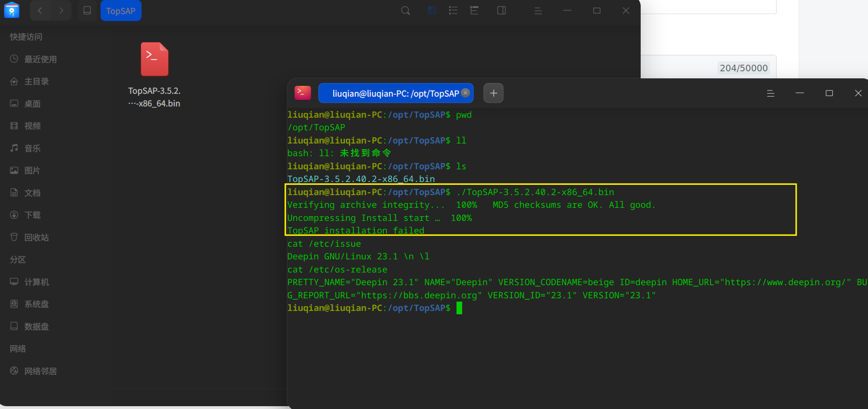Image resolution: width=868 pixels, height=409 pixels.
Task: Click the 'TopSAP installation failed' terminal line
Action: point(356,231)
